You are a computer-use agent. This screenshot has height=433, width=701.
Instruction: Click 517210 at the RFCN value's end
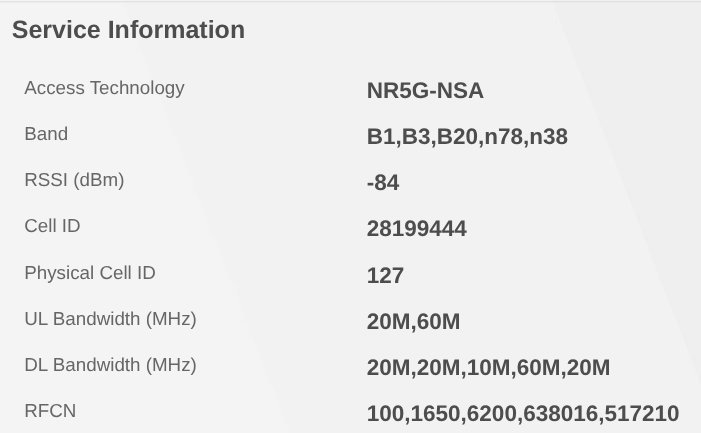[x=642, y=414]
